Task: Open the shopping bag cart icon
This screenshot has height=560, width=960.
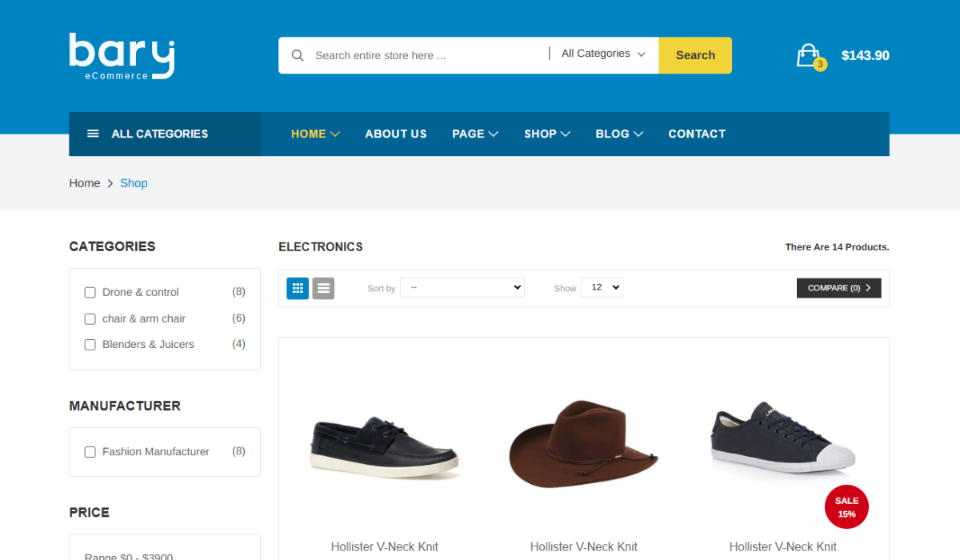Action: point(809,55)
